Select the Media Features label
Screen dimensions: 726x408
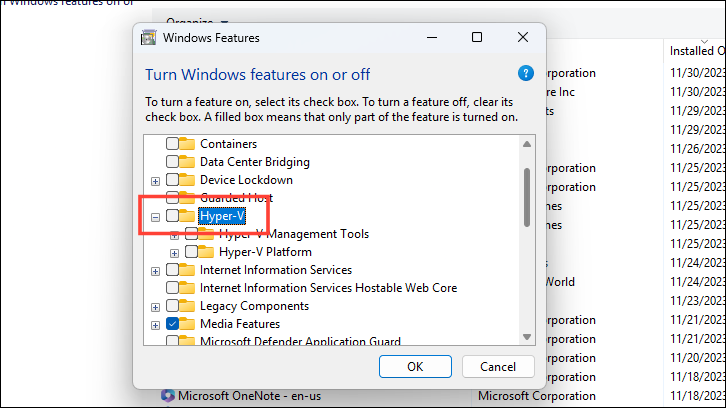(x=240, y=324)
